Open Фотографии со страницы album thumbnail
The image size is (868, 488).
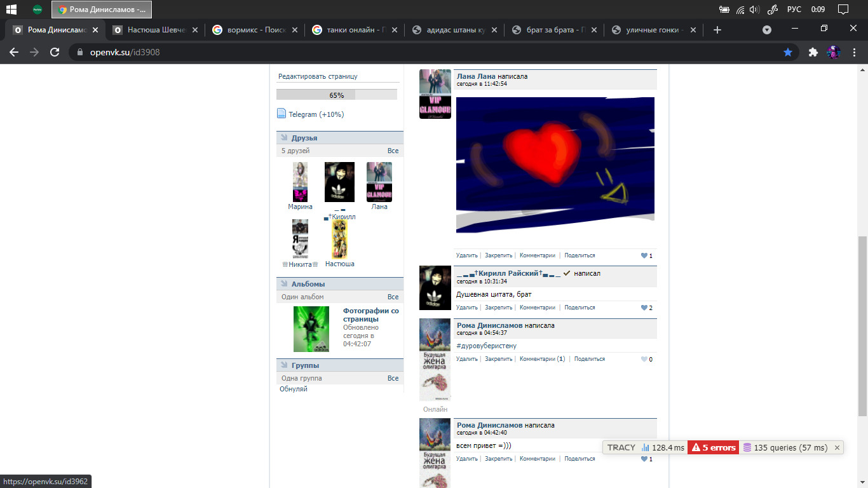click(311, 329)
